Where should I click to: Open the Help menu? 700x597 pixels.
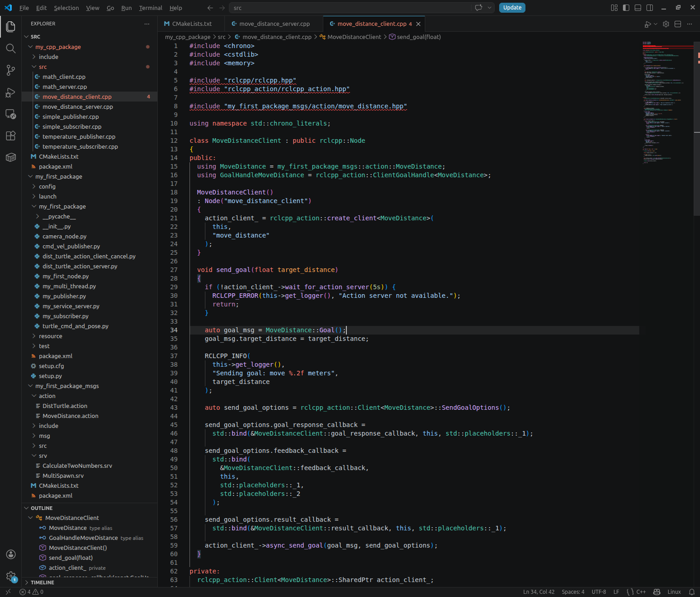click(x=176, y=8)
